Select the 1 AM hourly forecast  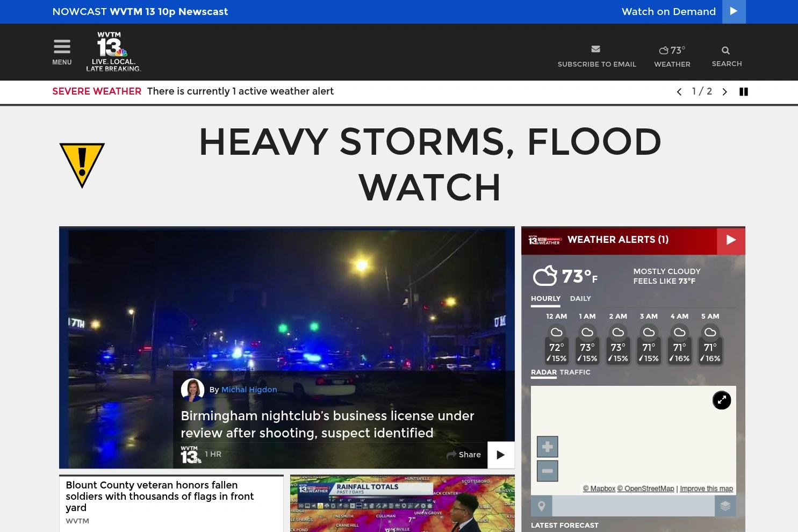coord(587,339)
